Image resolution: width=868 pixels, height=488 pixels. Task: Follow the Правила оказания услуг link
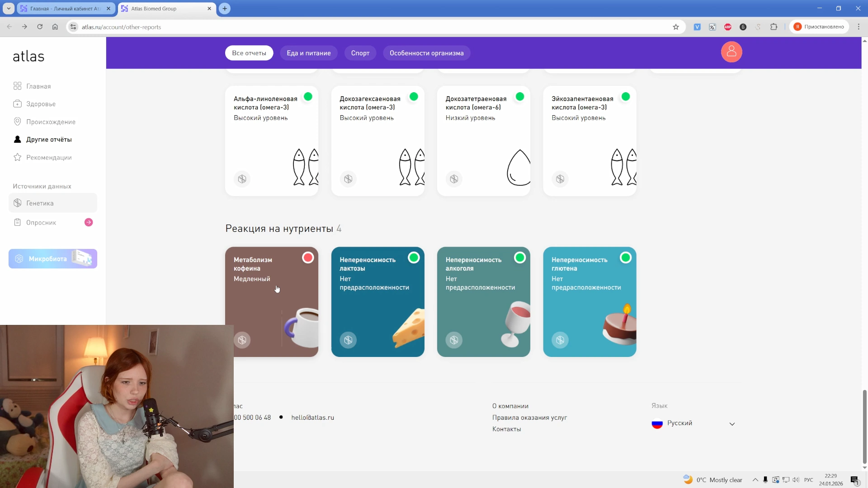click(529, 418)
